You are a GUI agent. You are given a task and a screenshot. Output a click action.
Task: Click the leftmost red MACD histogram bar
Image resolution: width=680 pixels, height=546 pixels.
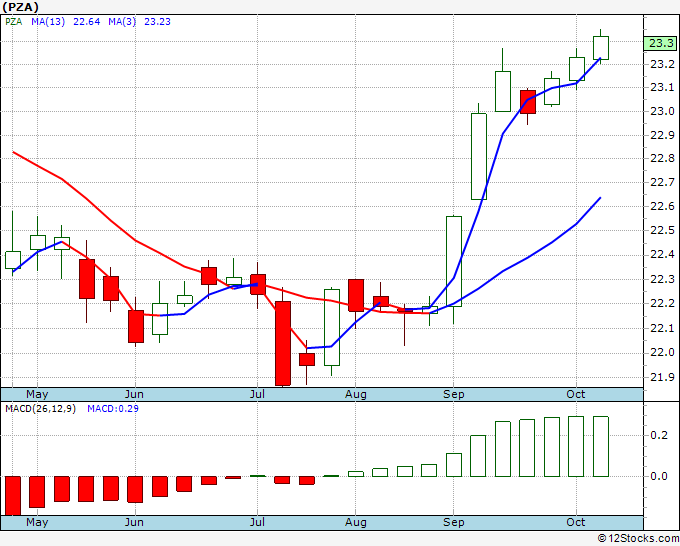coord(13,496)
